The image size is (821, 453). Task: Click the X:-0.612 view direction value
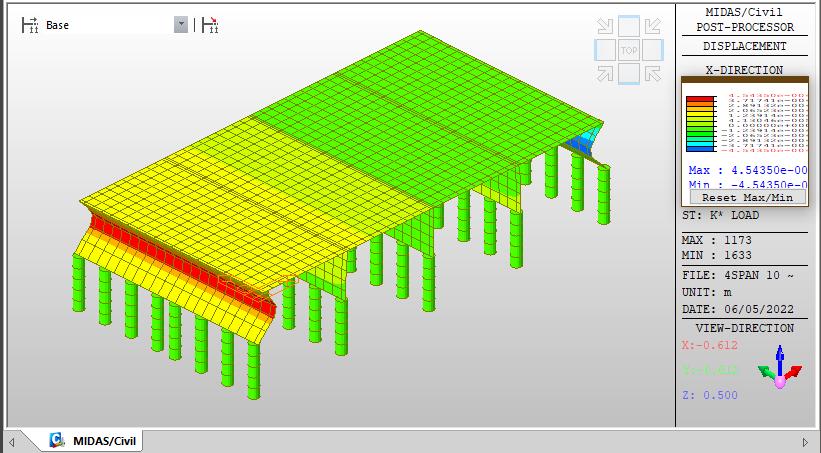pos(710,345)
